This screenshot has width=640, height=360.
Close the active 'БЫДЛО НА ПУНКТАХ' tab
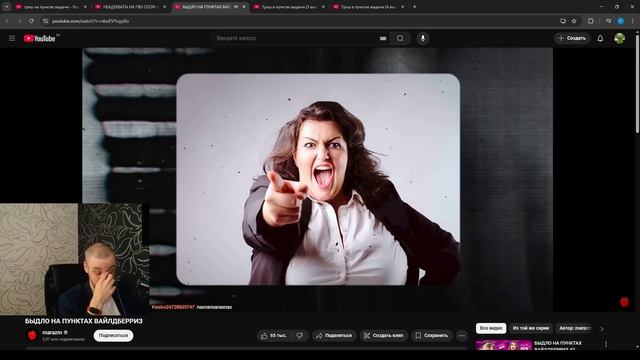pyautogui.click(x=244, y=7)
